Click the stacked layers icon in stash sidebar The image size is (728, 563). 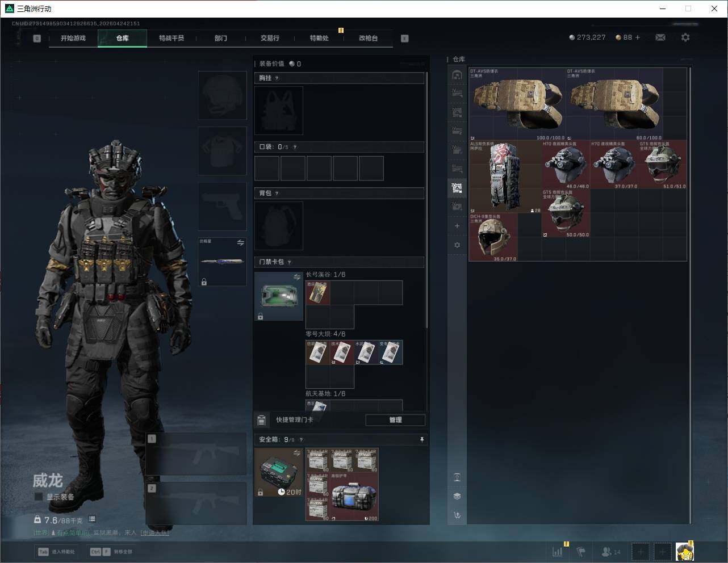(457, 496)
